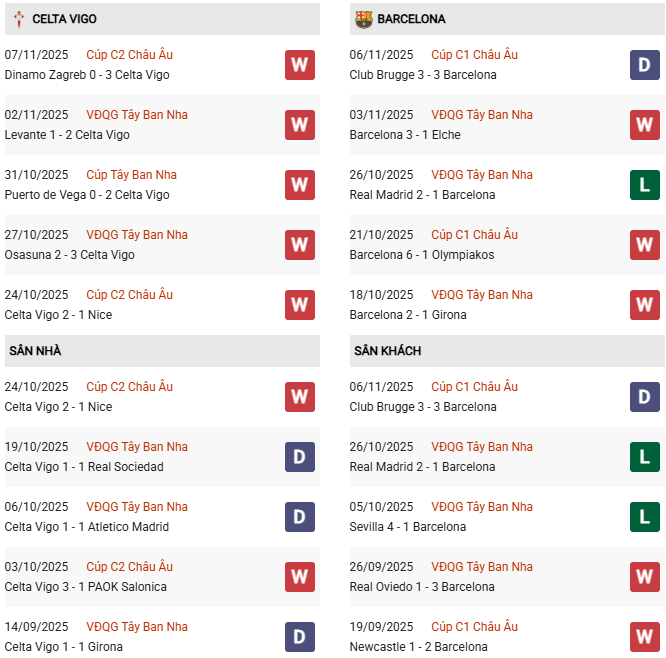Screen dimensions: 666x658
Task: Click the W badge for Newcastle 1 - 2 Barcelona
Action: 645,637
